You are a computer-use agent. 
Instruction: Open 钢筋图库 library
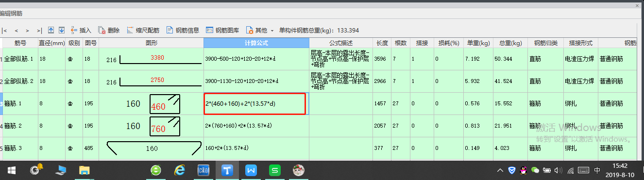click(222, 30)
